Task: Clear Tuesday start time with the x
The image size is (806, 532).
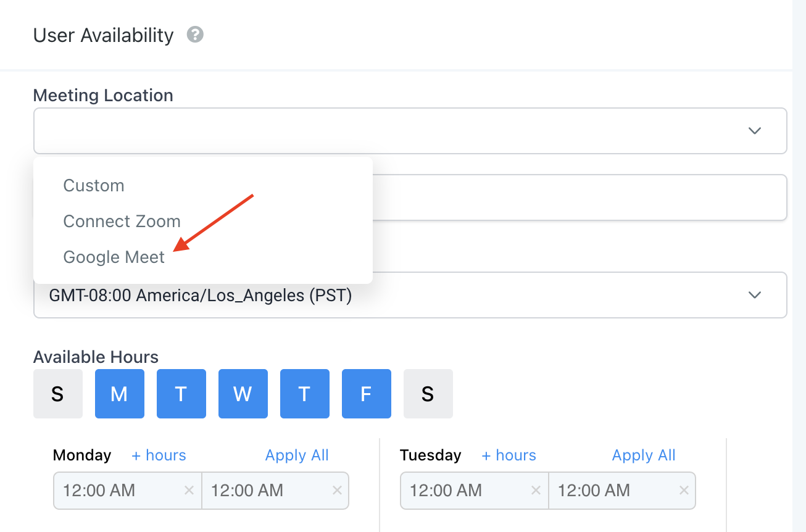Action: [536, 491]
